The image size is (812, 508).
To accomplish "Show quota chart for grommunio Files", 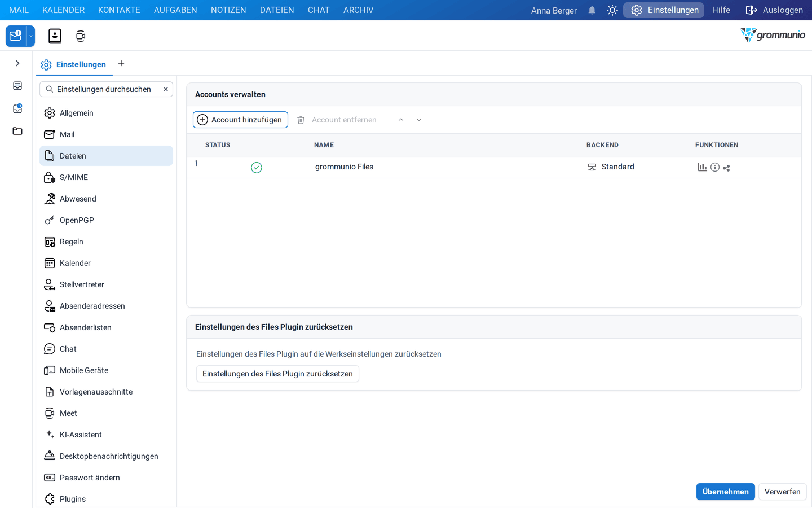I will (x=702, y=167).
